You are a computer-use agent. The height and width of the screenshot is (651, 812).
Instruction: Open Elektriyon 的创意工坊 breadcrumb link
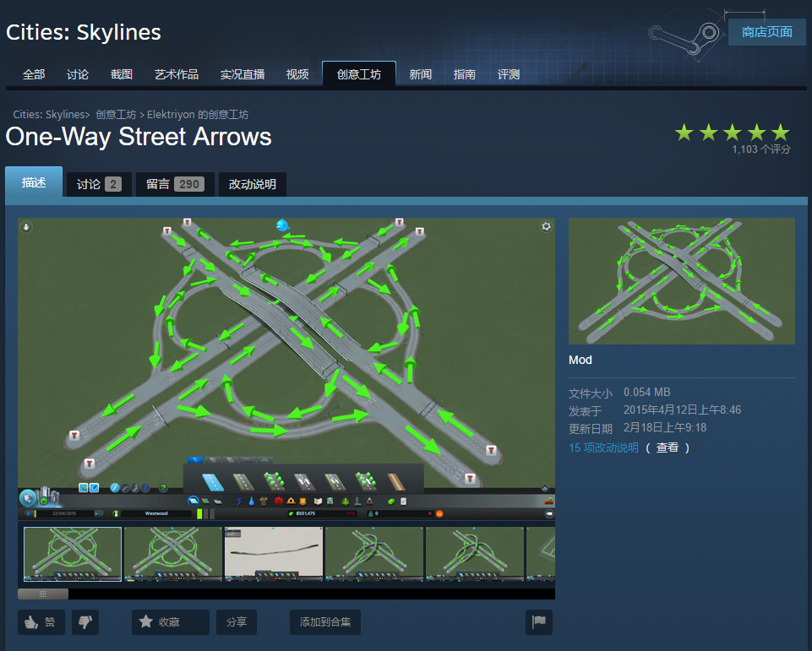pyautogui.click(x=198, y=114)
